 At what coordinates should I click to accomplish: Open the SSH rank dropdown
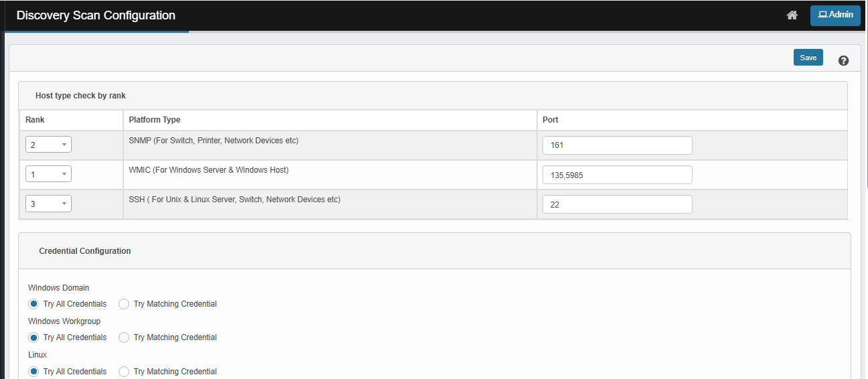coord(48,204)
